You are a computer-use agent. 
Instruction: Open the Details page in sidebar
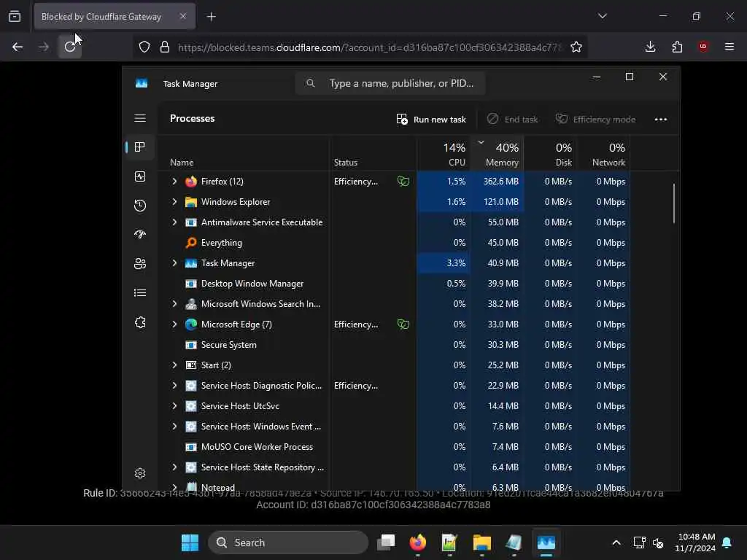pos(139,292)
